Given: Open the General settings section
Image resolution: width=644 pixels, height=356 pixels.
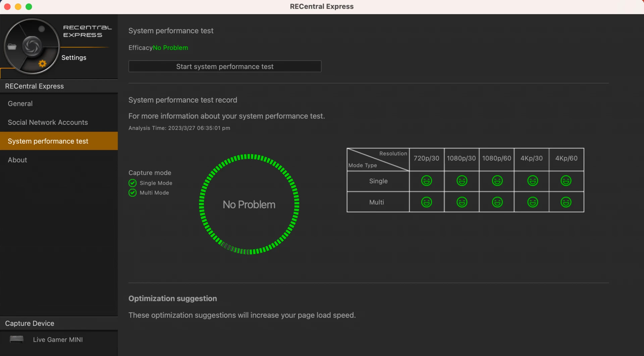Looking at the screenshot, I should [20, 103].
